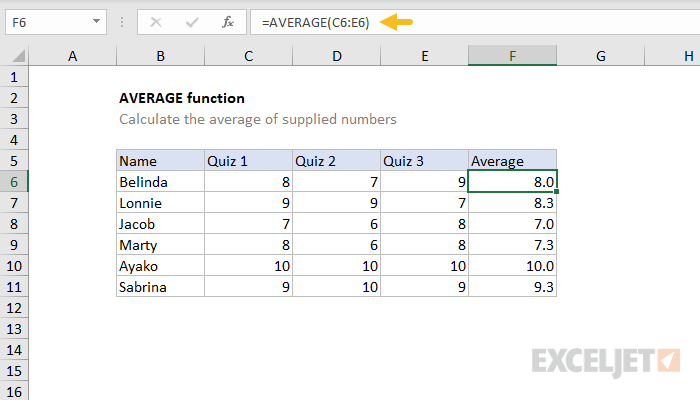Expand the Name Box dropdown arrow
The image size is (700, 400).
[x=95, y=21]
